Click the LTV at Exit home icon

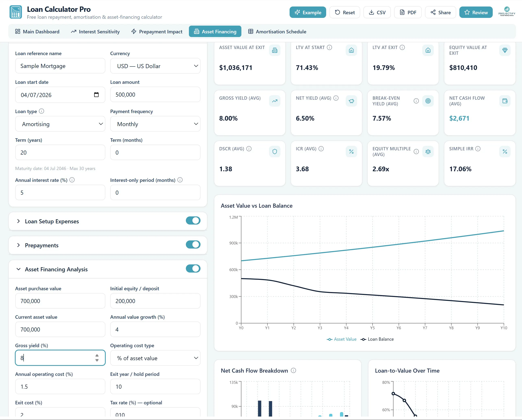[x=428, y=50]
